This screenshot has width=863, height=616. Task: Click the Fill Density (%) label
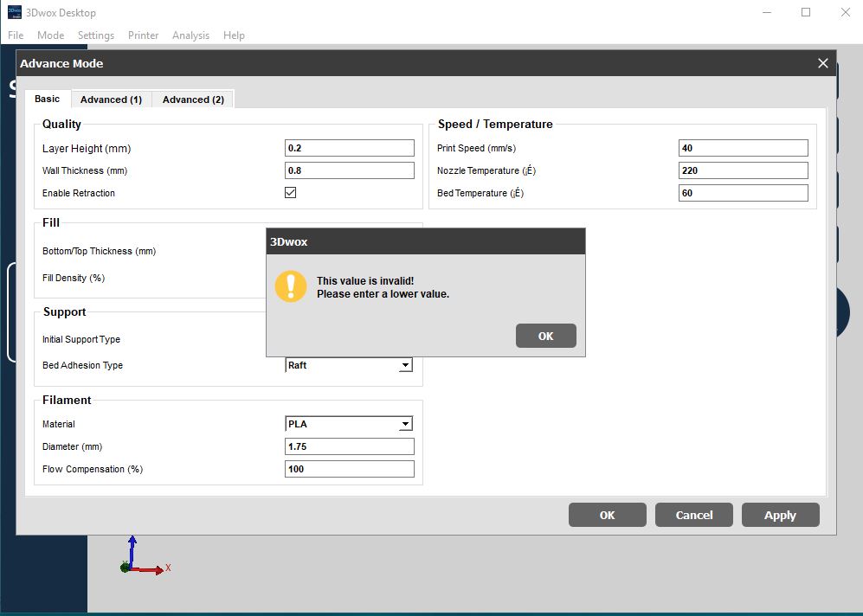pos(74,278)
